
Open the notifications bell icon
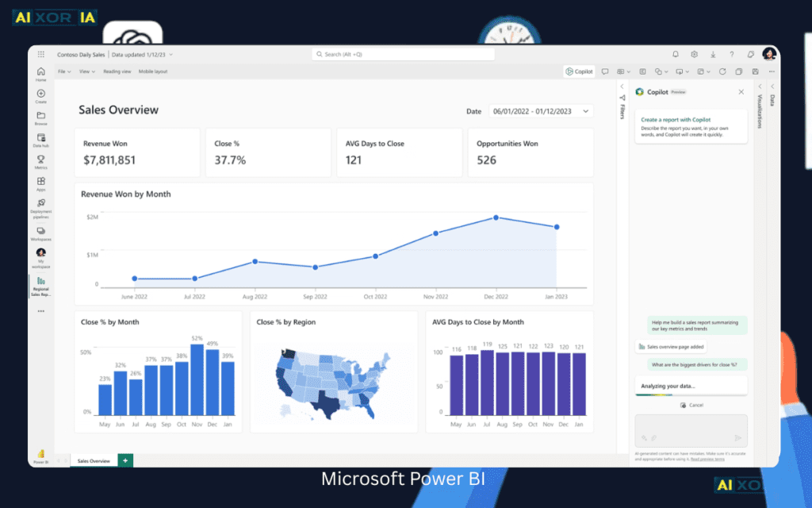[x=675, y=54]
